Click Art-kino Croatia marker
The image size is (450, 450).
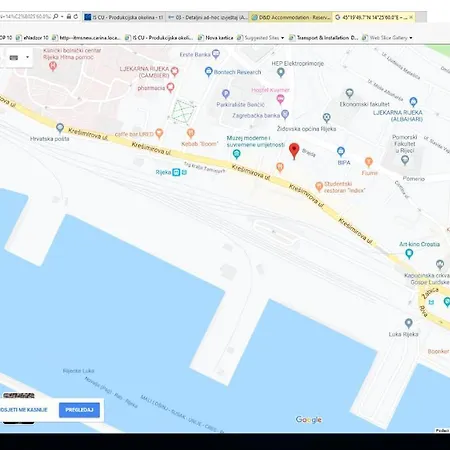pos(409,254)
